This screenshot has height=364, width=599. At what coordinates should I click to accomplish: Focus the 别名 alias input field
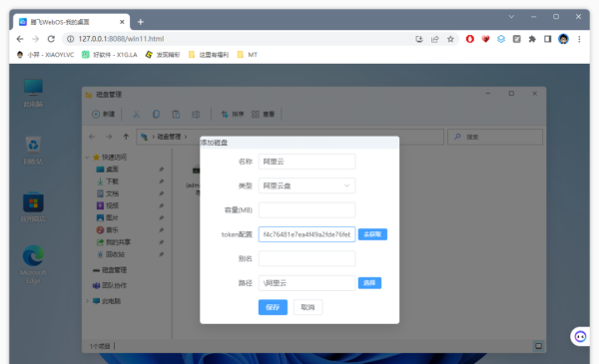coord(306,258)
